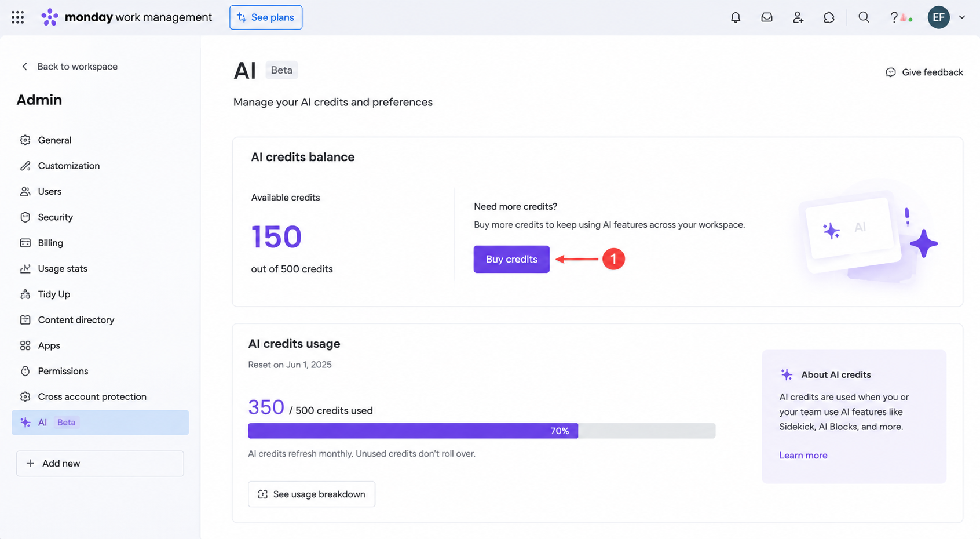Viewport: 980px width, 539px height.
Task: Click the invite members icon
Action: click(798, 17)
